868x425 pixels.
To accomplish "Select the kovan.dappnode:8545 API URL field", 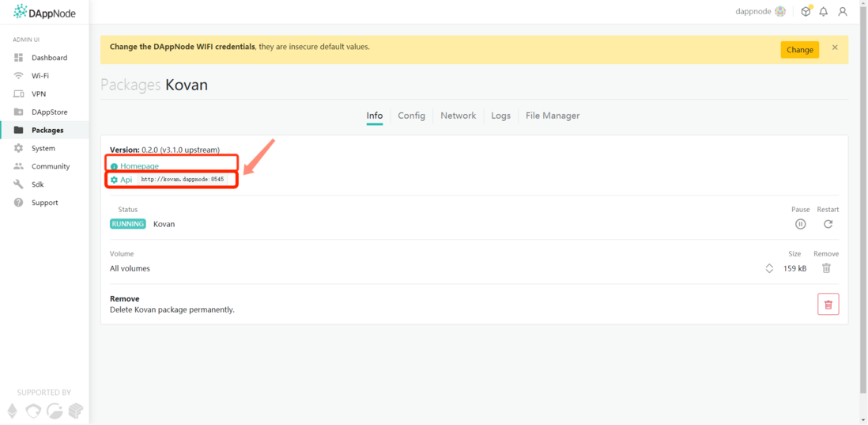I will point(182,180).
